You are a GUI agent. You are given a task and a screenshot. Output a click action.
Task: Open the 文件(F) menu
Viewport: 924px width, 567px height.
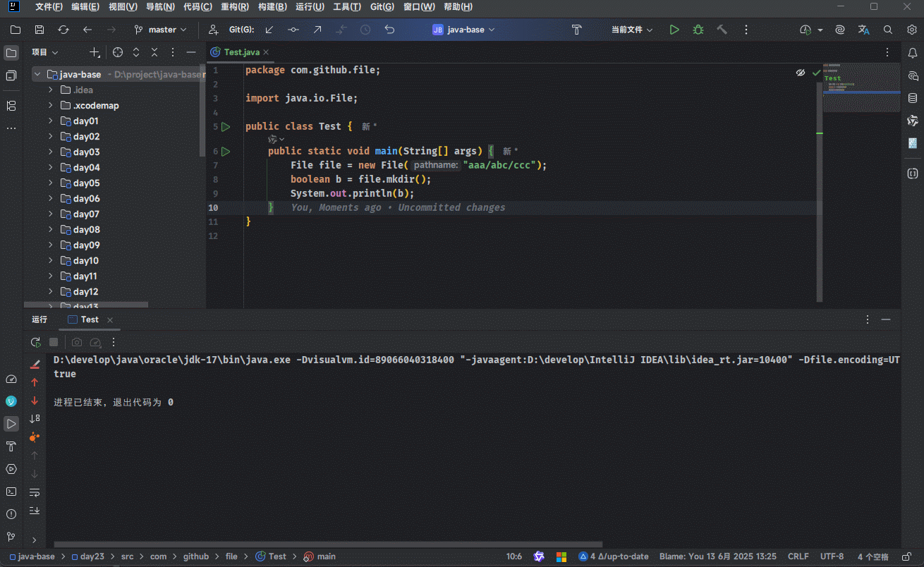point(49,7)
